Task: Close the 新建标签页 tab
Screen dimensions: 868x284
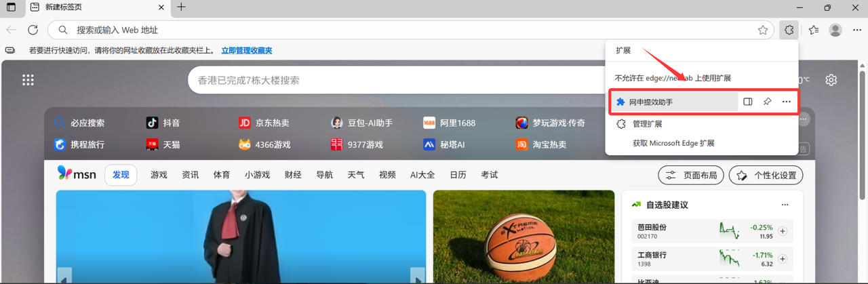Action: tap(161, 7)
